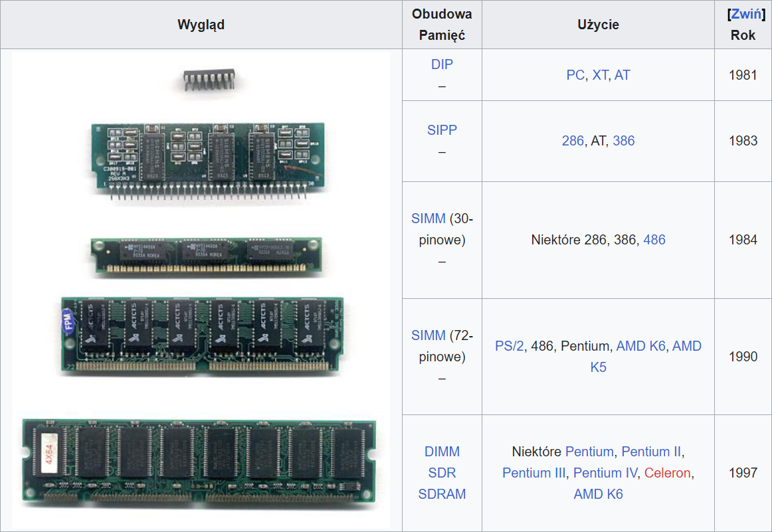Screen dimensions: 772x532
Task: Open the SDR SDRAM link
Action: (x=442, y=484)
